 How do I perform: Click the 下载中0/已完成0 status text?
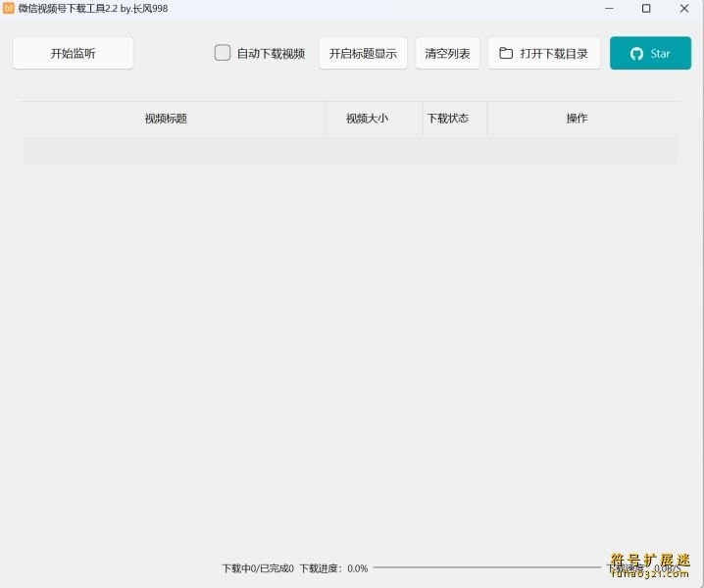pos(258,568)
